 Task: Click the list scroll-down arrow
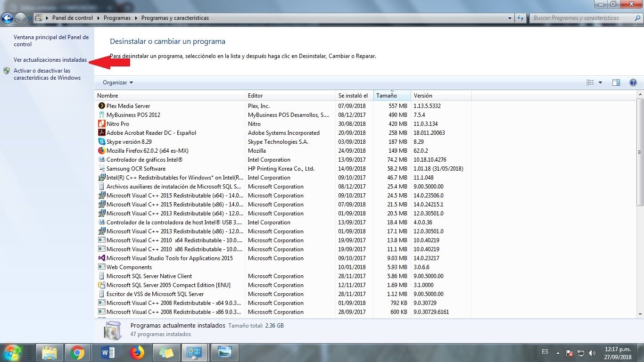coord(640,314)
